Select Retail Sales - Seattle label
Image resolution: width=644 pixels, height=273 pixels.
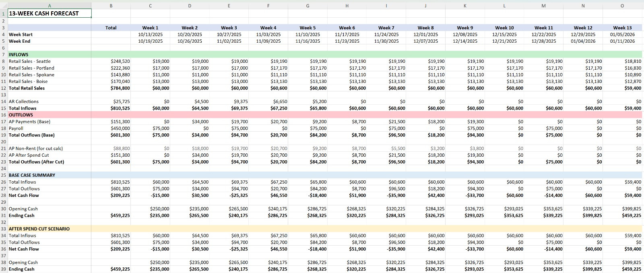50,61
